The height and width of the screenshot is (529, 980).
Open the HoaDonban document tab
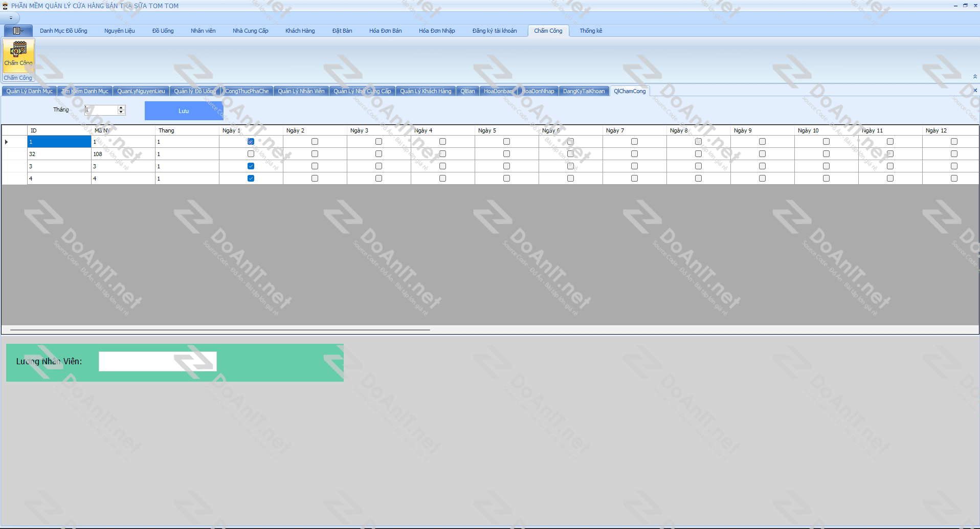499,91
